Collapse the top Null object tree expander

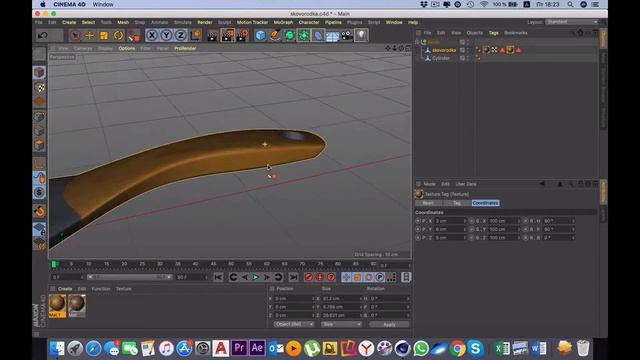point(418,42)
